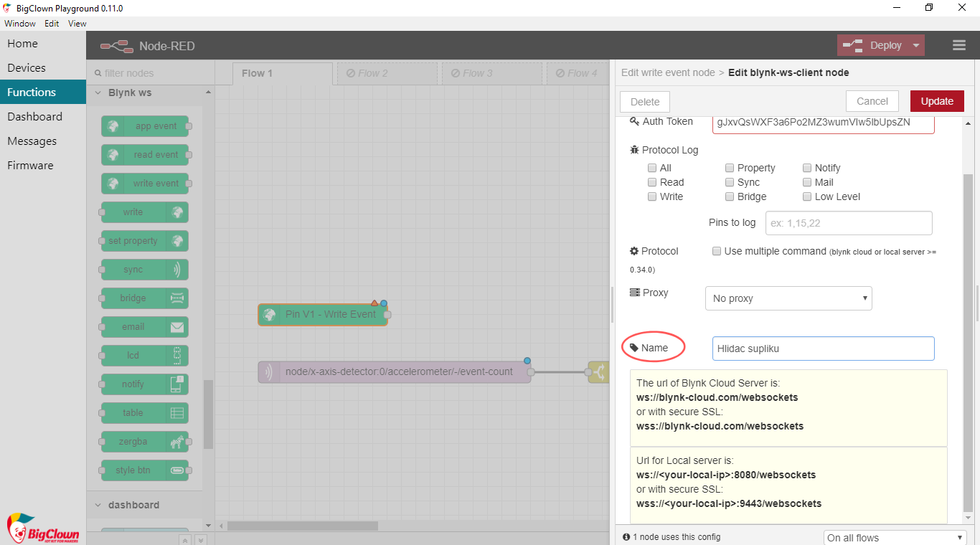Open the 'On all flows' scope dropdown
This screenshot has width=980, height=545.
click(895, 538)
